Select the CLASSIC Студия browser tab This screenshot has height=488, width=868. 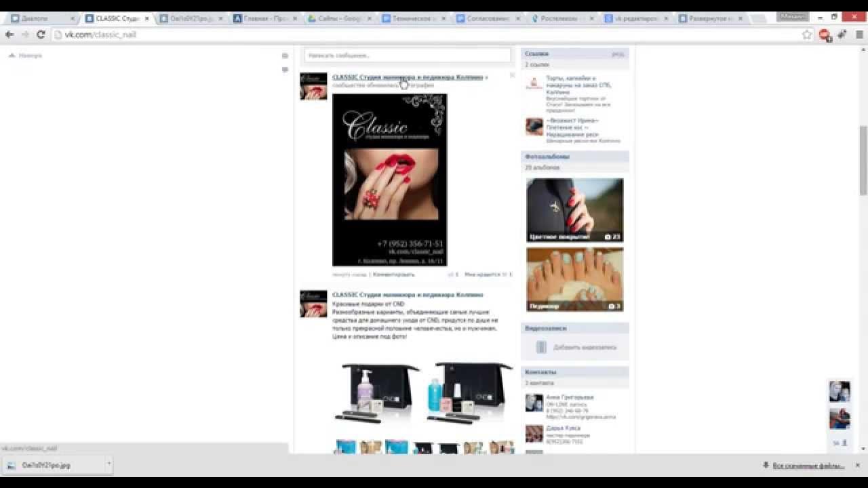117,19
